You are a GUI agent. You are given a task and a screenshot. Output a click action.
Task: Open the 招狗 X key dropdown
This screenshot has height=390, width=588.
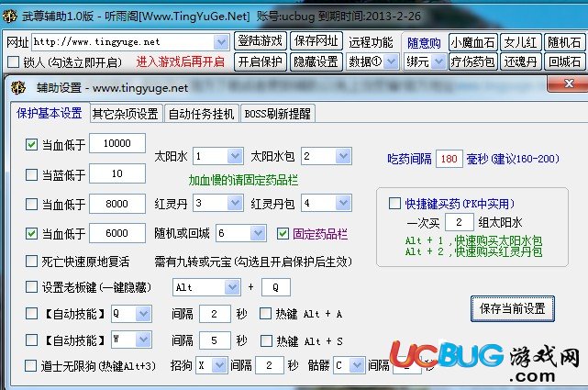coord(219,365)
